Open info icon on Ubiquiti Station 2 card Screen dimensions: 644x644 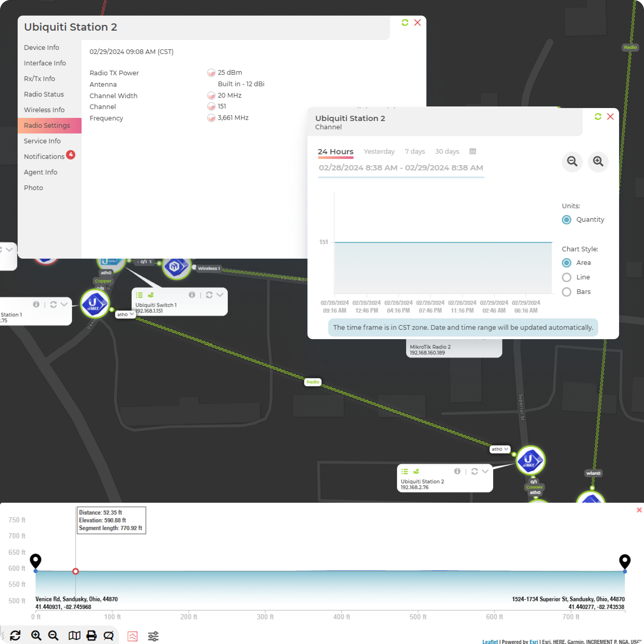457,471
